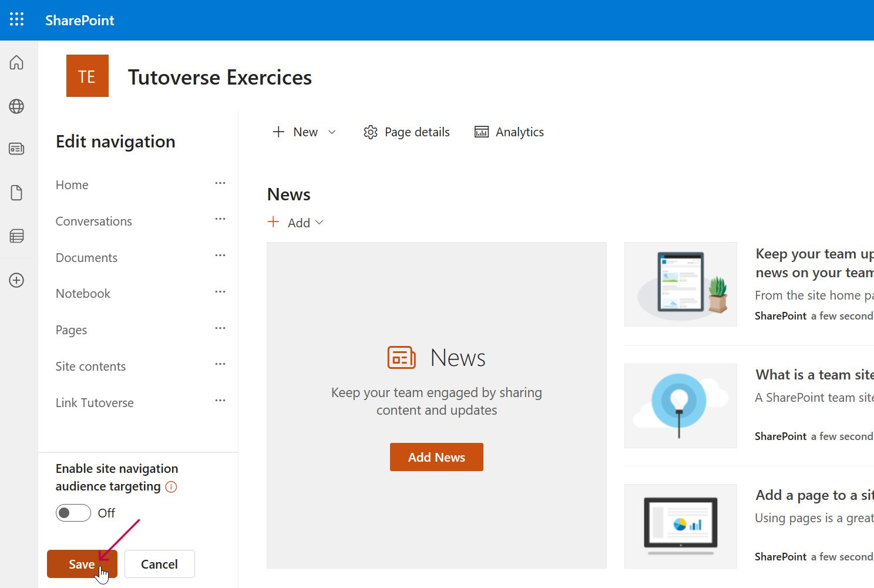Open ellipsis menu for Site contents item
Image resolution: width=874 pixels, height=588 pixels.
click(220, 364)
